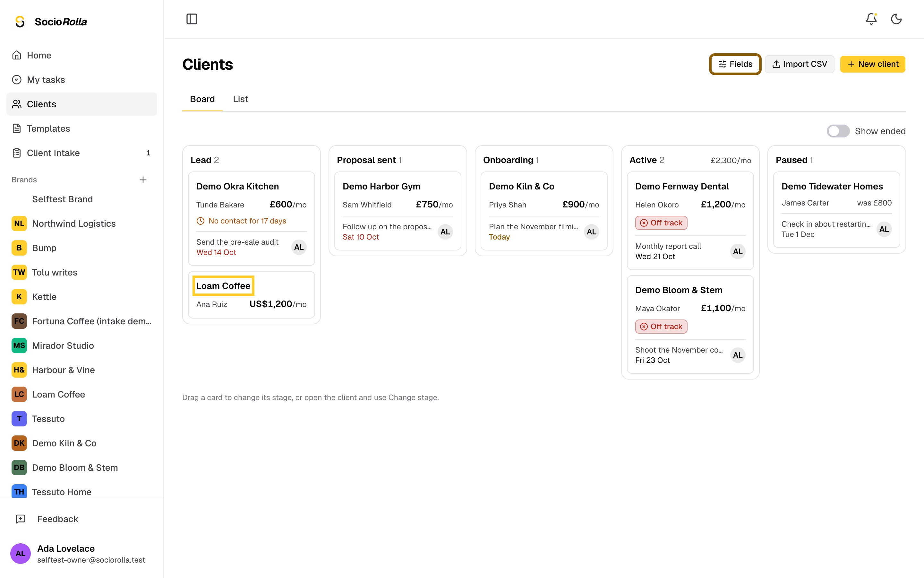Click 'No contact for 17 days' warning
Screen dimensions: 924x578
(241, 221)
